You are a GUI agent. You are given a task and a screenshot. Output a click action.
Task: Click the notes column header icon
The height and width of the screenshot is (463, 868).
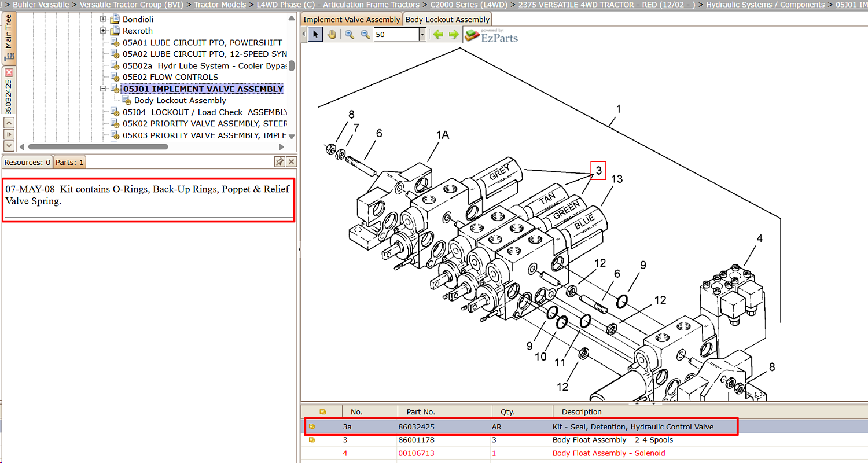click(323, 412)
